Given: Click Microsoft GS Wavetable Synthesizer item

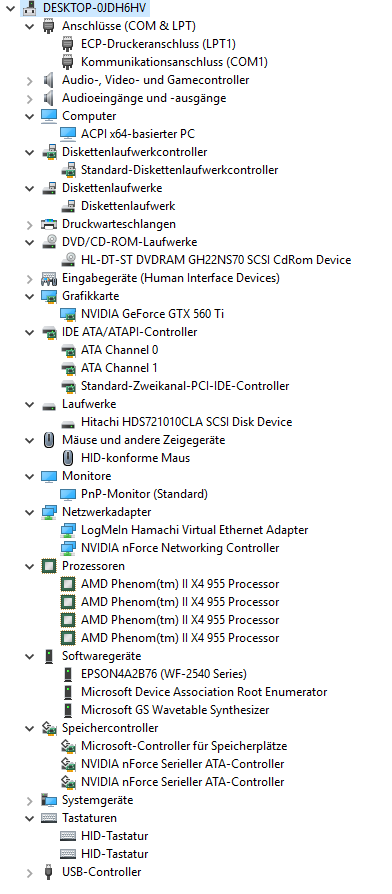Looking at the screenshot, I should tap(175, 710).
